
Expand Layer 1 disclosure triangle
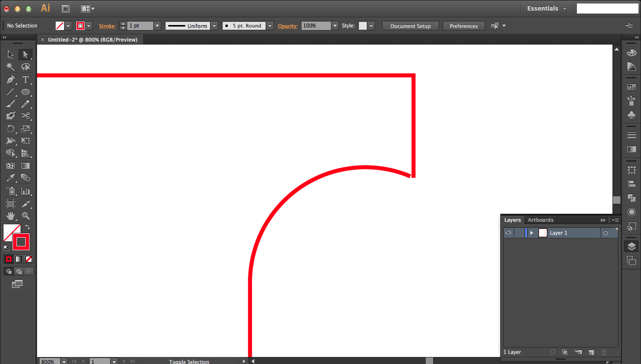(531, 233)
